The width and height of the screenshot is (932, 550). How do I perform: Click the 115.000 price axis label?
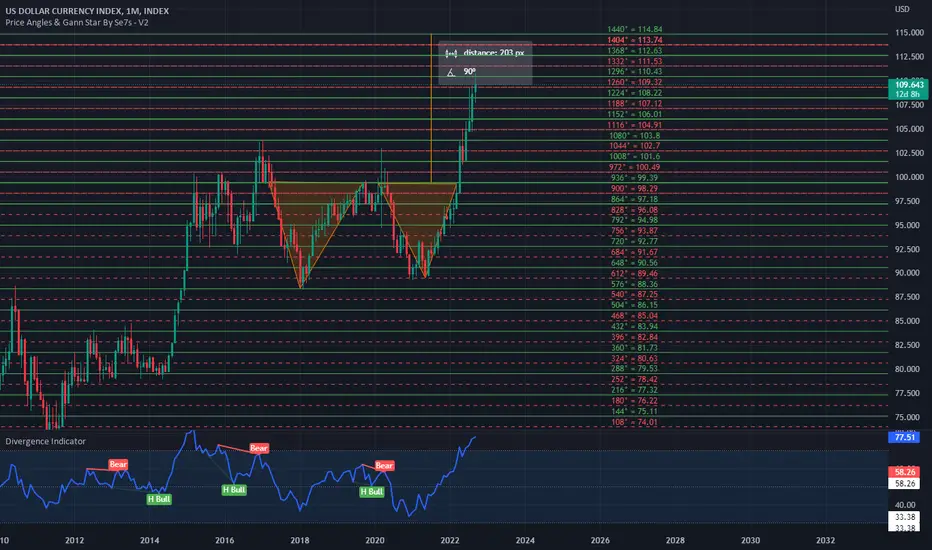tap(909, 33)
